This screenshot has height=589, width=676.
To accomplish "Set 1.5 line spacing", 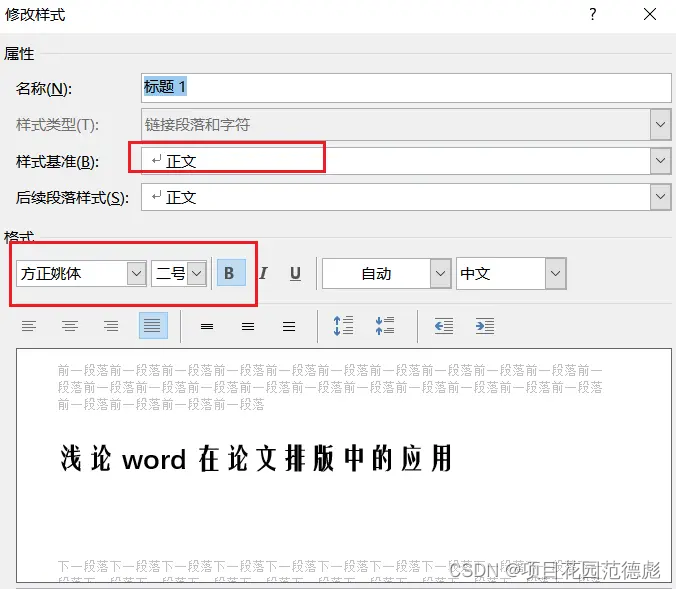I will tap(248, 326).
